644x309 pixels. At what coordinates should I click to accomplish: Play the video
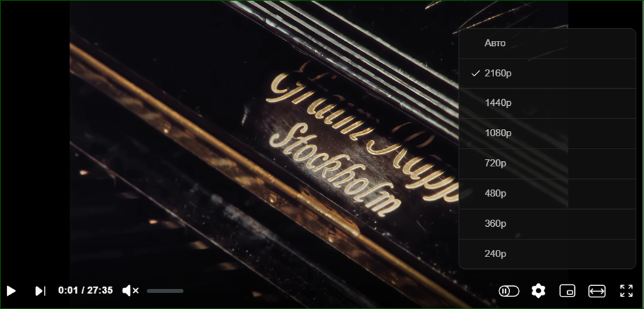[x=12, y=291]
